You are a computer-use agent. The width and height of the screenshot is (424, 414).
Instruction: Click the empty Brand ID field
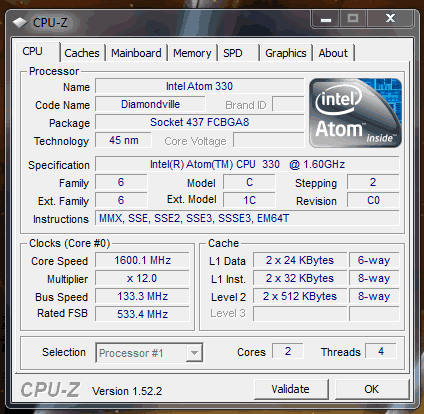[288, 104]
